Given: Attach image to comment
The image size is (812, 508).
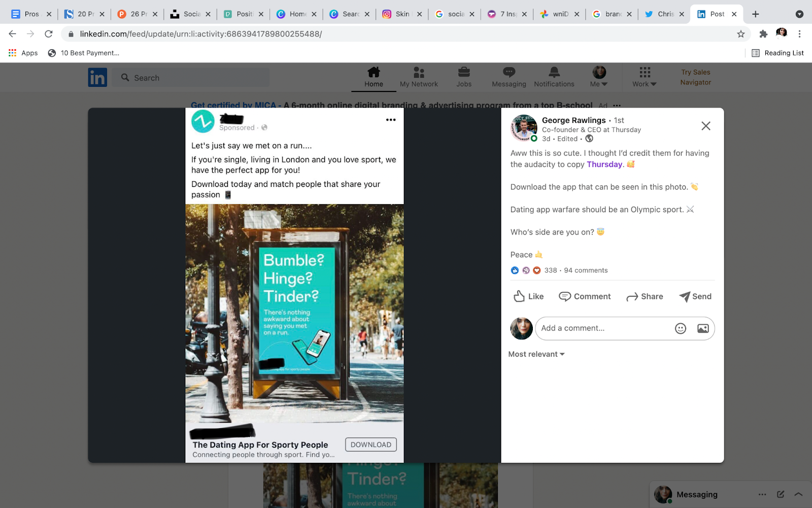Looking at the screenshot, I should coord(703,328).
